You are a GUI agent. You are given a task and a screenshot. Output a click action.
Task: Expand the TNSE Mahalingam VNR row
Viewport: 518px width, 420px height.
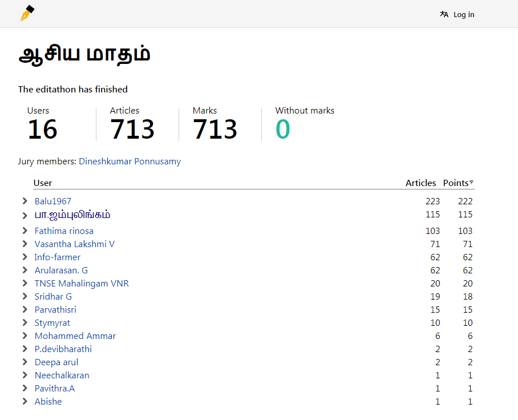25,283
